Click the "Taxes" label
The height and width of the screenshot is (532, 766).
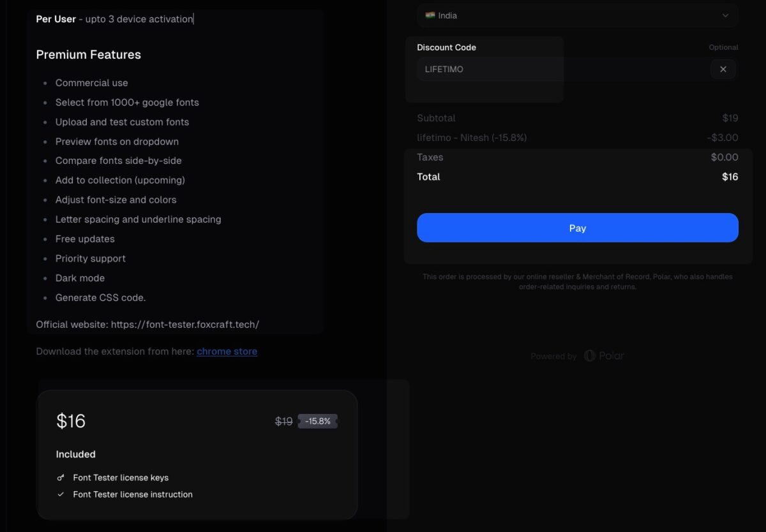point(430,158)
